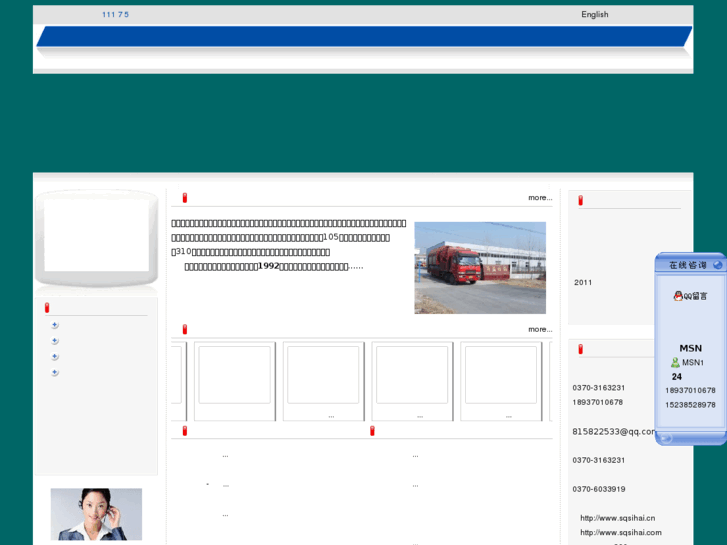The height and width of the screenshot is (545, 727).
Task: Open the red truck factory photo
Action: [x=480, y=268]
